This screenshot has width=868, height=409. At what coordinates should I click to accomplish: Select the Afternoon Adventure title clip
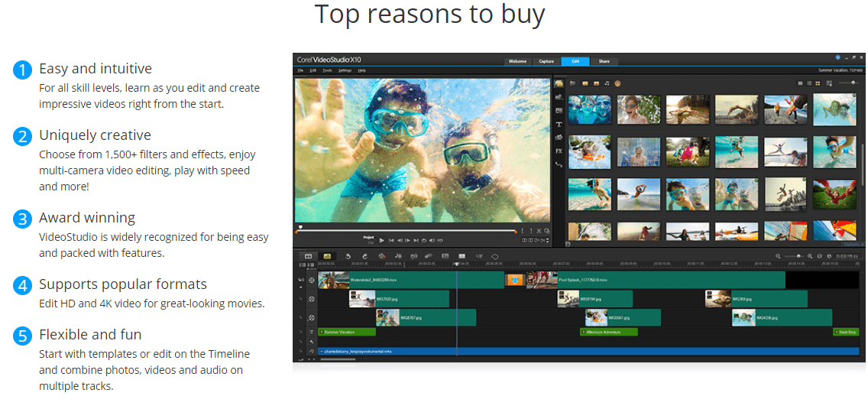608,332
